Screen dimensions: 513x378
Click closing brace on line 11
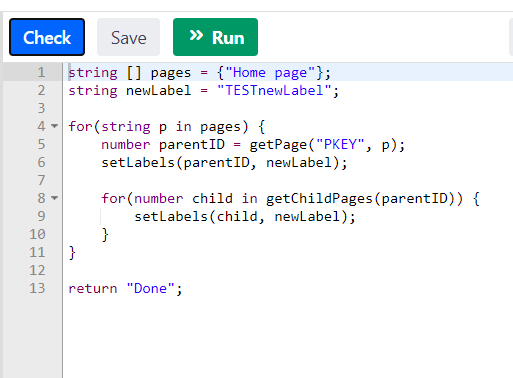pyautogui.click(x=72, y=253)
